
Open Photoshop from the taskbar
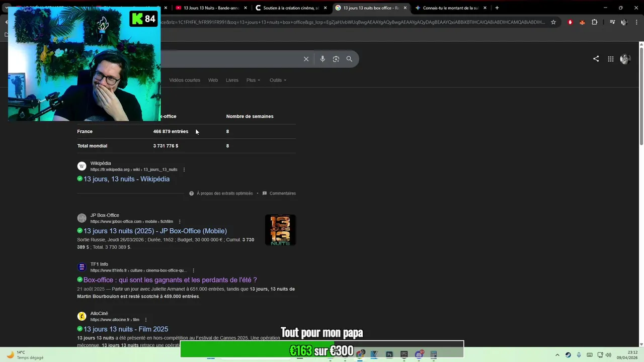389,354
